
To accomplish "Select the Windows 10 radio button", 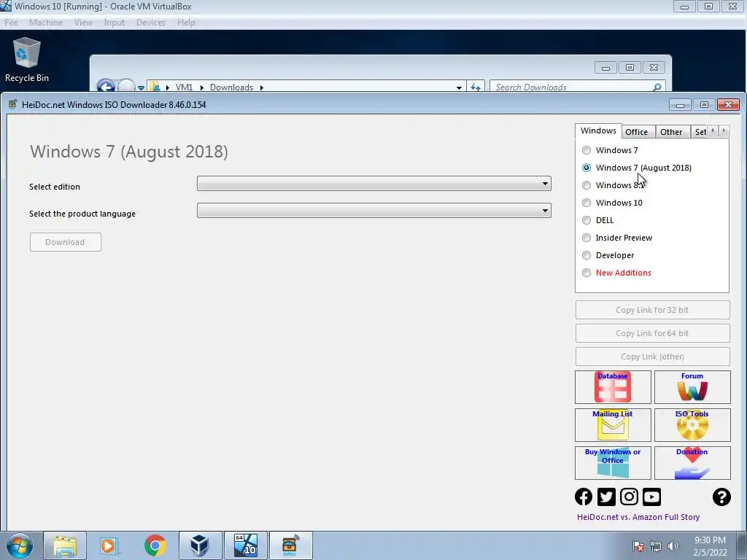I will (587, 203).
